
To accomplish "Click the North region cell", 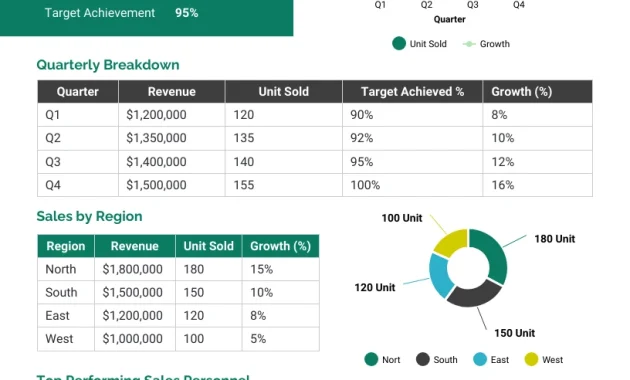I will (x=66, y=269).
